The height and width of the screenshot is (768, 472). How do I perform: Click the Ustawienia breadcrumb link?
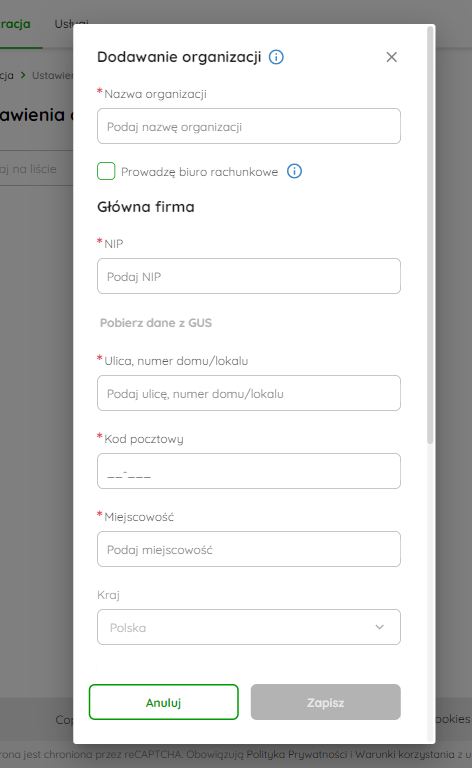tap(52, 75)
